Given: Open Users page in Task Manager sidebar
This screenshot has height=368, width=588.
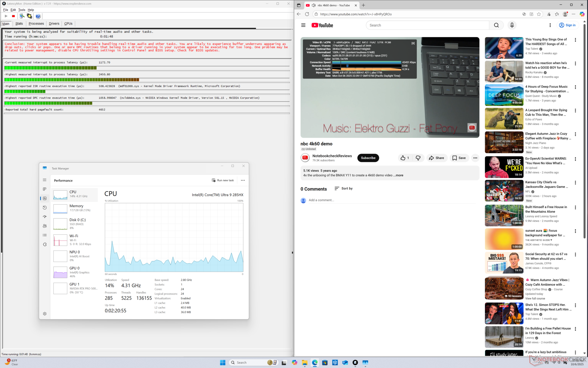Looking at the screenshot, I should pyautogui.click(x=45, y=226).
